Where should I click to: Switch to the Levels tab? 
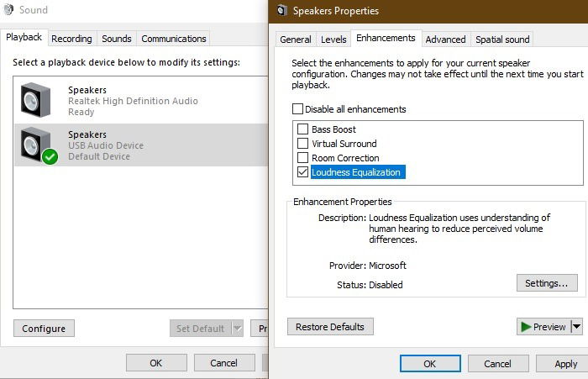click(x=333, y=39)
